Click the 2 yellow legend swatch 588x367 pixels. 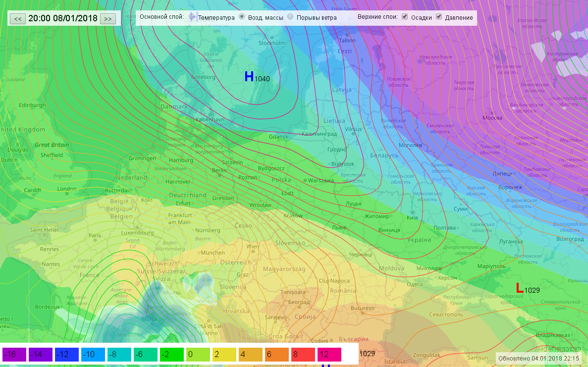(x=224, y=354)
